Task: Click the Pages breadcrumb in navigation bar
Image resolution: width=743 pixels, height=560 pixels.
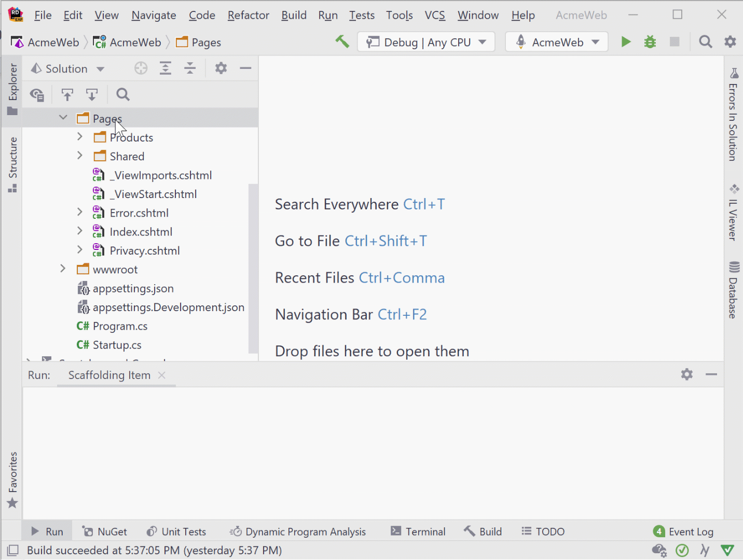Action: pos(206,42)
